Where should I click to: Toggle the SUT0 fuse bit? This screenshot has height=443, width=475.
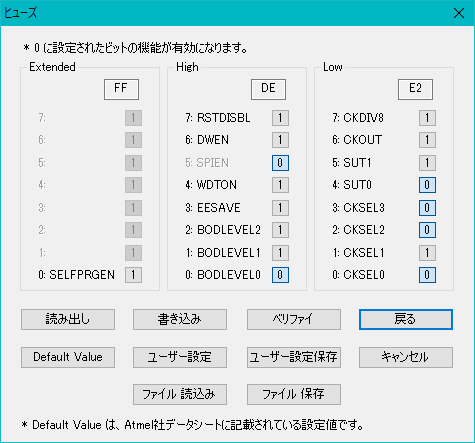[427, 185]
